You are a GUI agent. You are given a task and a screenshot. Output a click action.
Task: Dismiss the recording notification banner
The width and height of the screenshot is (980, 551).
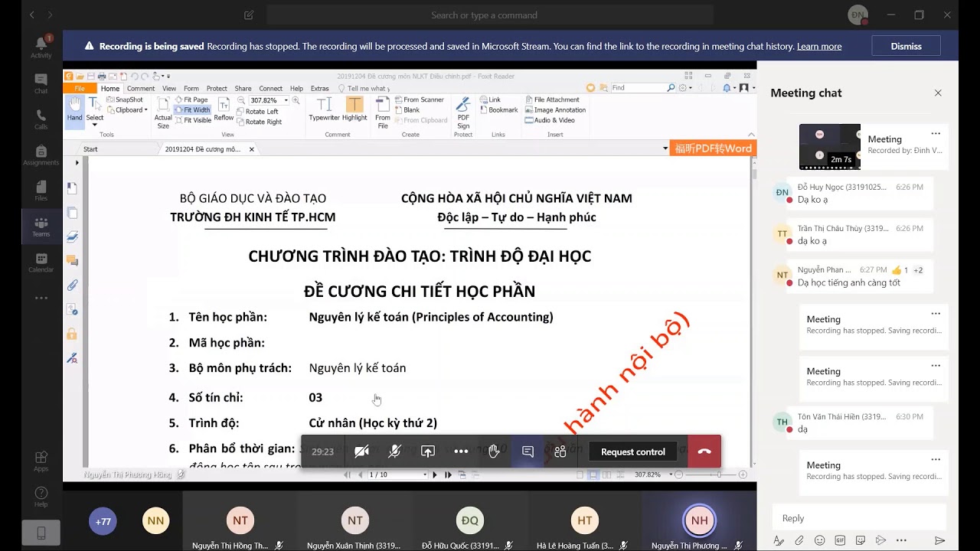[906, 47]
